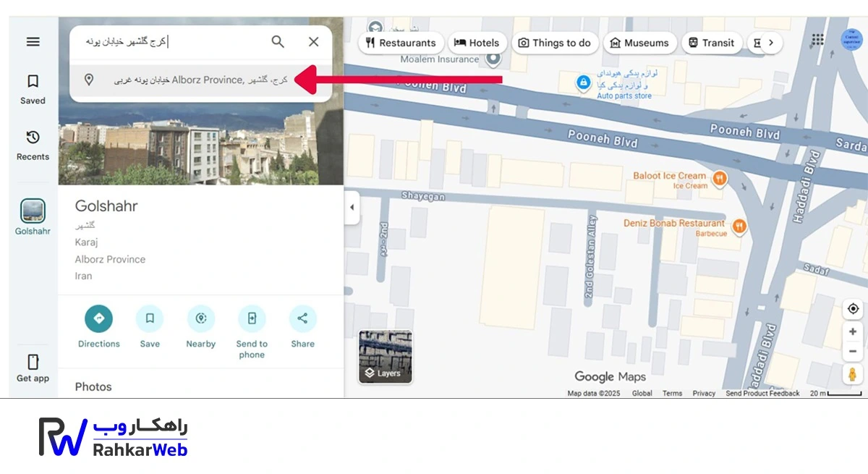Open the Saved places panel
The height and width of the screenshot is (474, 868).
click(x=33, y=89)
